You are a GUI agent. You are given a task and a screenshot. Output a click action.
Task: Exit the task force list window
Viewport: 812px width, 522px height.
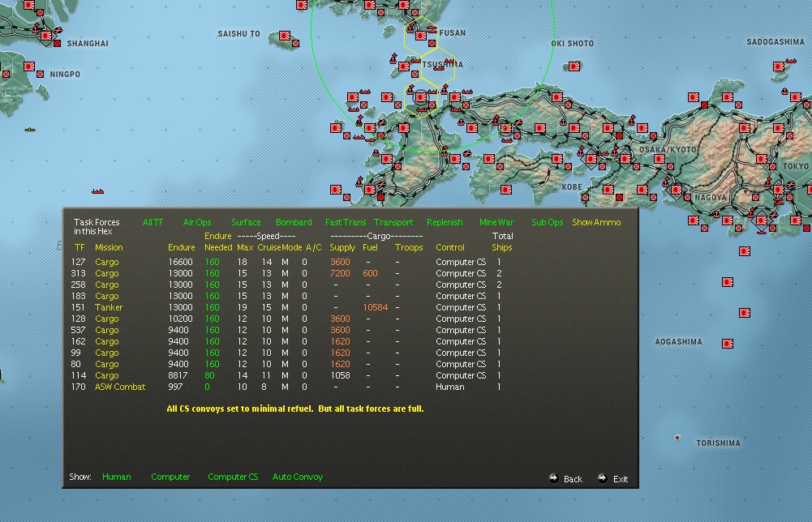tap(621, 478)
